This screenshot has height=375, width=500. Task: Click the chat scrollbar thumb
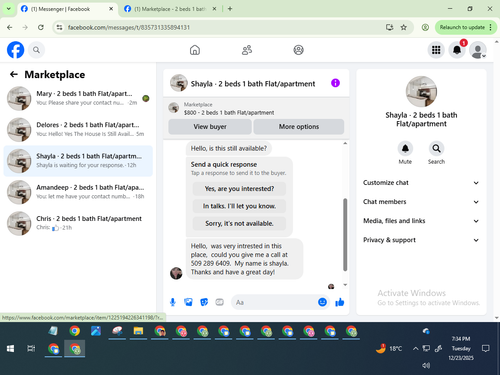pyautogui.click(x=345, y=235)
